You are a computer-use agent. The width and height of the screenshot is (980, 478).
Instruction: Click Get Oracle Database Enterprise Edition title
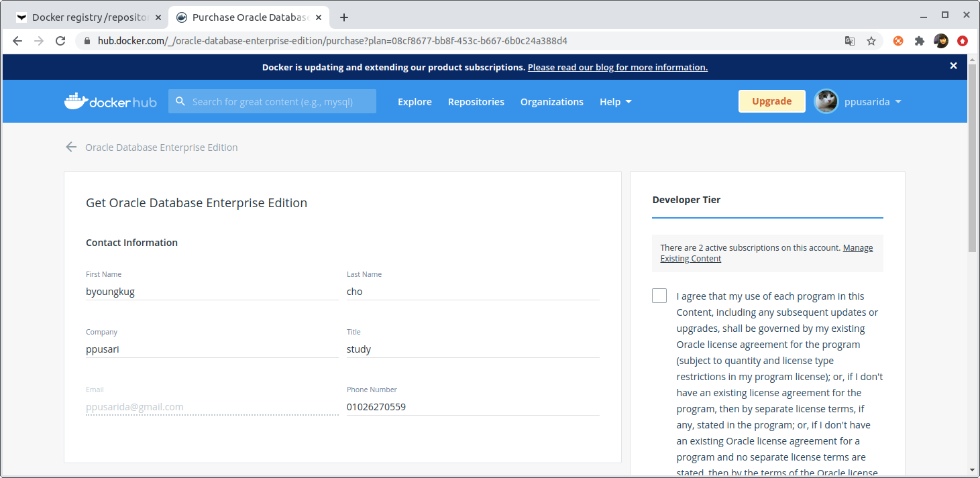point(197,202)
